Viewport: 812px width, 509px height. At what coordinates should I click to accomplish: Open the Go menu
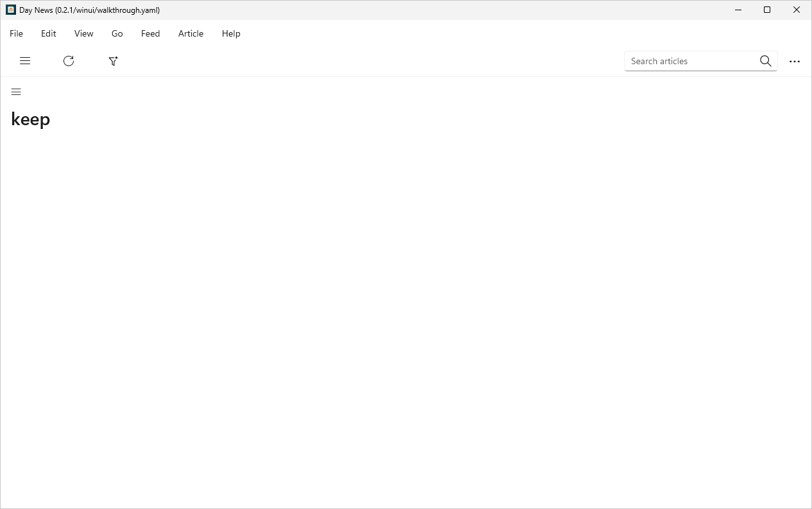117,33
